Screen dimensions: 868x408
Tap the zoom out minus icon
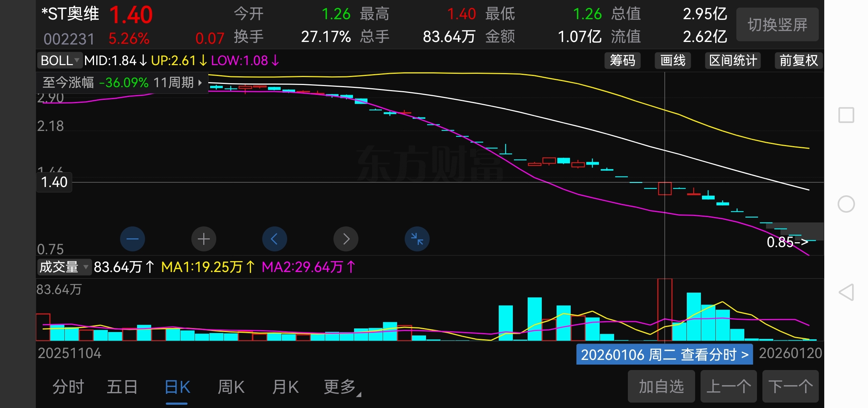132,239
